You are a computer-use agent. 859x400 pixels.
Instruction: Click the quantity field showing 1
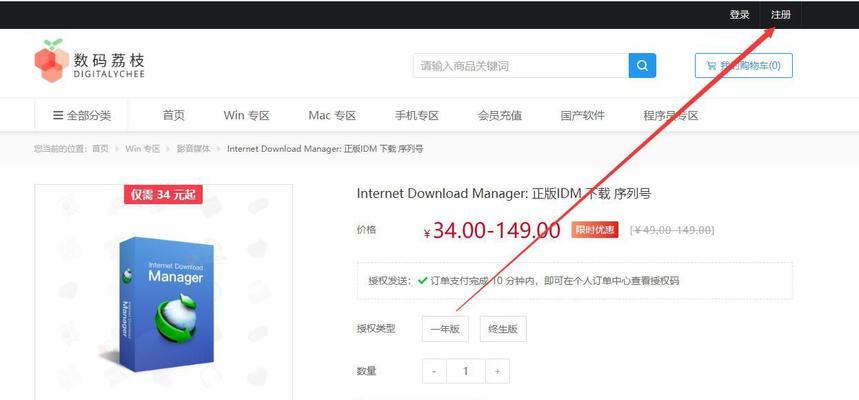click(x=466, y=371)
